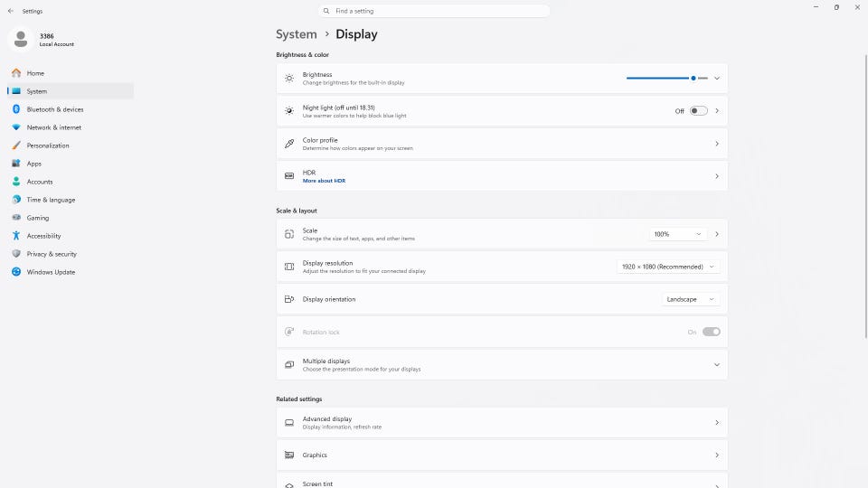Image resolution: width=868 pixels, height=488 pixels.
Task: Adjust the Brightness slider
Action: pyautogui.click(x=666, y=79)
